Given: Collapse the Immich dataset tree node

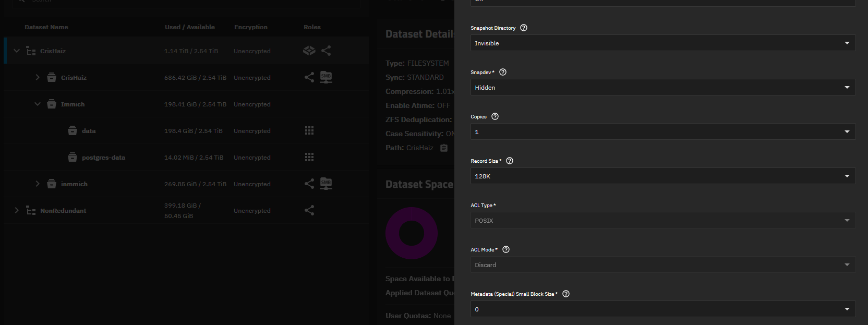Looking at the screenshot, I should point(38,104).
